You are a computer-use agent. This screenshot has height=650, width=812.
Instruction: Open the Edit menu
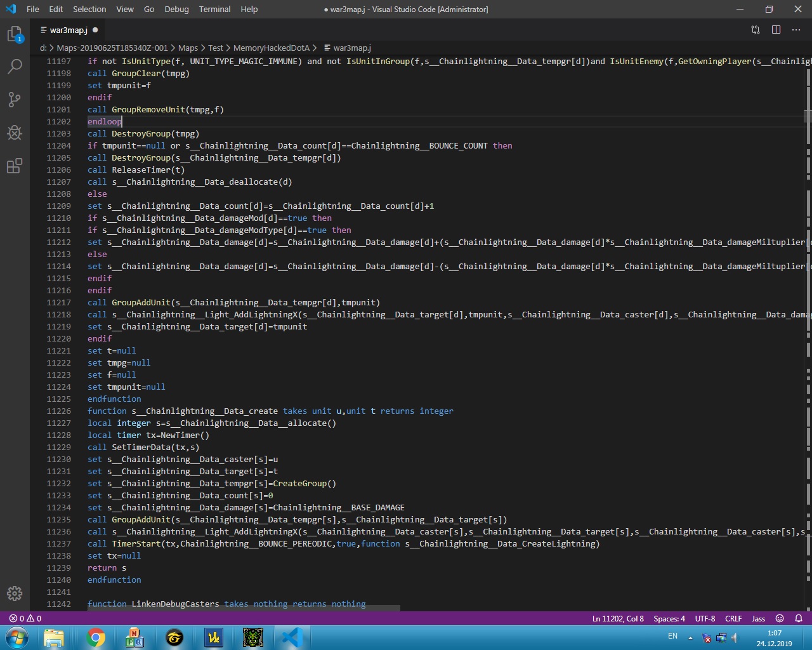coord(56,9)
